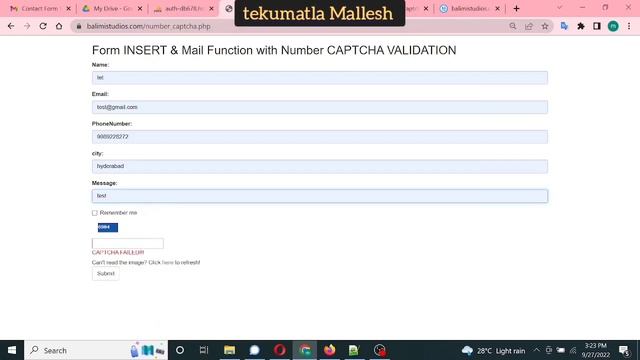This screenshot has width=640, height=360.
Task: Open the Google Translate extension icon
Action: [564, 26]
